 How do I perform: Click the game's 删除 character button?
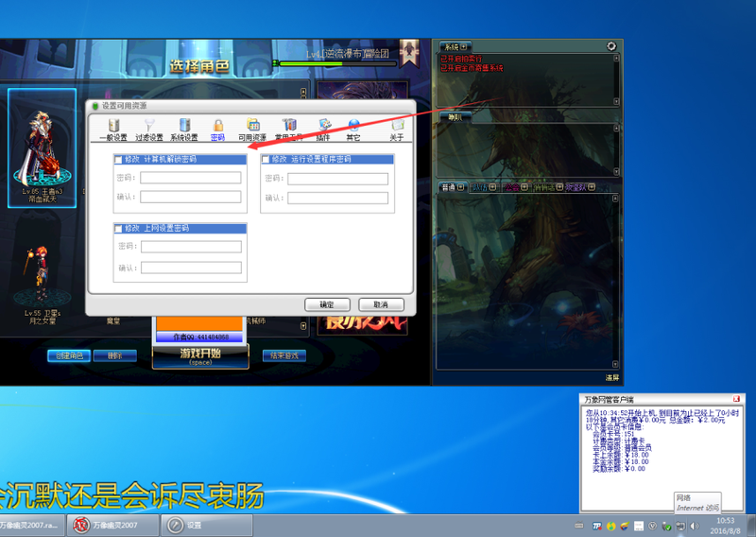[x=114, y=355]
